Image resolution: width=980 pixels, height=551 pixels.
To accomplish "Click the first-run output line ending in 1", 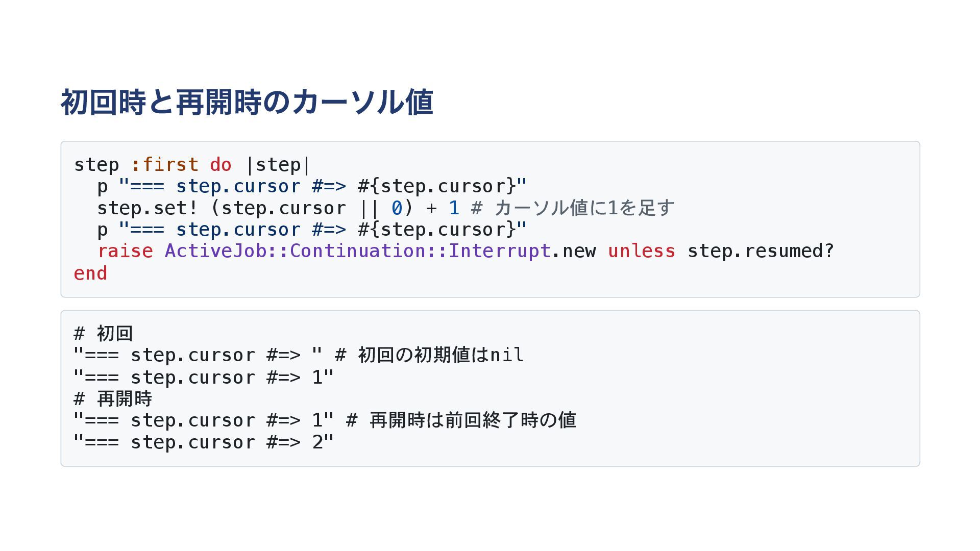I will [204, 378].
